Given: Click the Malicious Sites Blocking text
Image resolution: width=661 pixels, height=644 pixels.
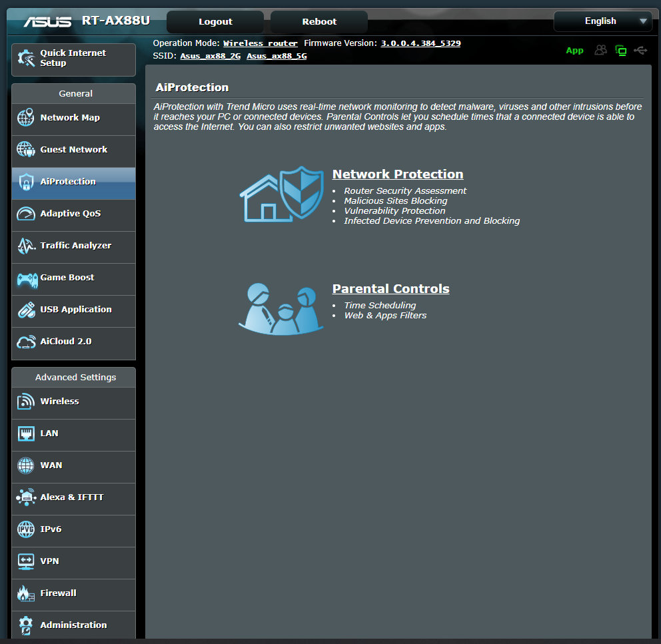Looking at the screenshot, I should [395, 201].
